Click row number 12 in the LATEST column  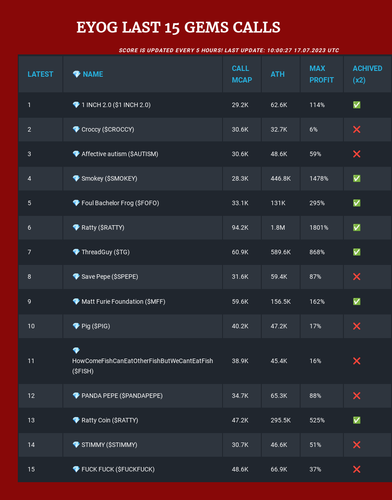point(31,396)
